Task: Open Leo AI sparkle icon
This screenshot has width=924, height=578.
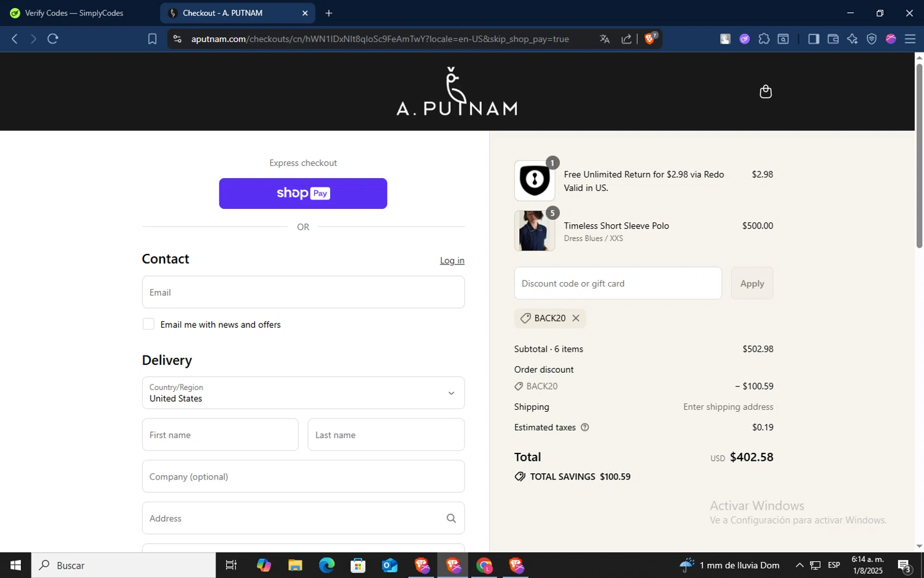Action: coord(852,39)
